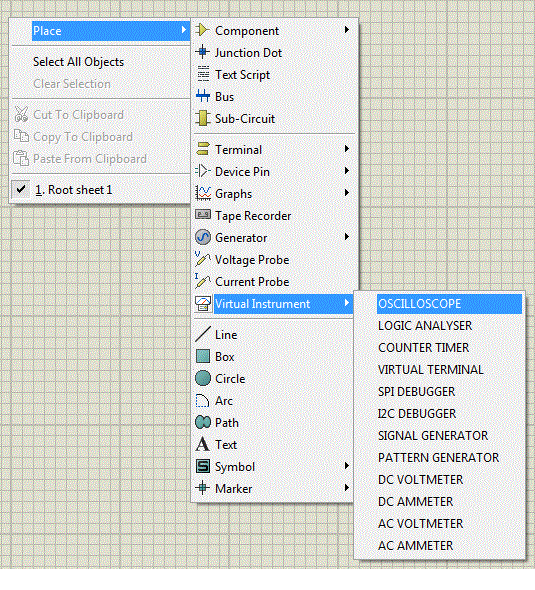Choose SIGNAL GENERATOR from the list

433,435
